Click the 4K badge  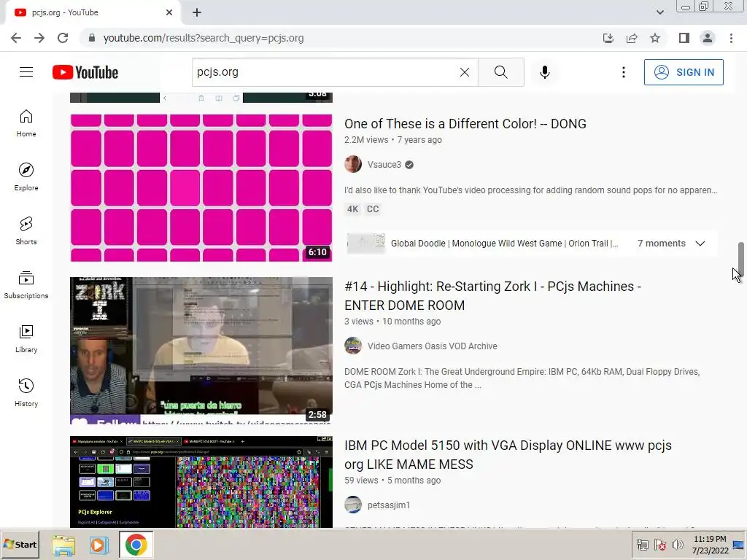point(352,209)
